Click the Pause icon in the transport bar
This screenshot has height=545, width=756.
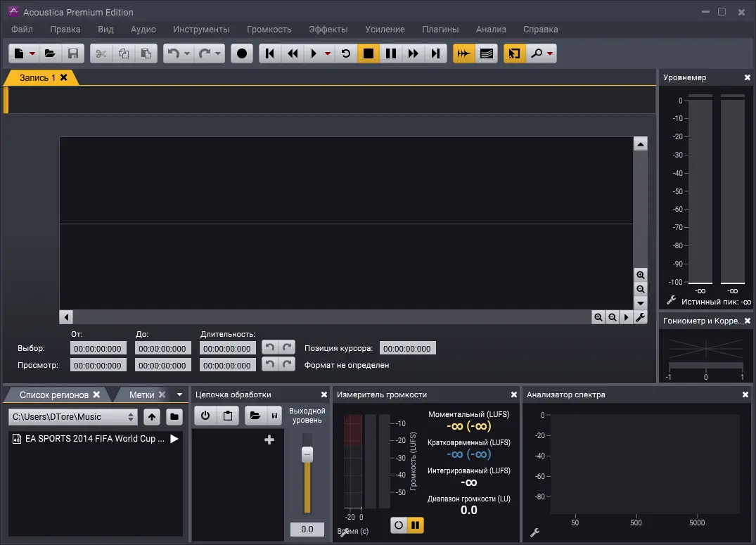(390, 53)
